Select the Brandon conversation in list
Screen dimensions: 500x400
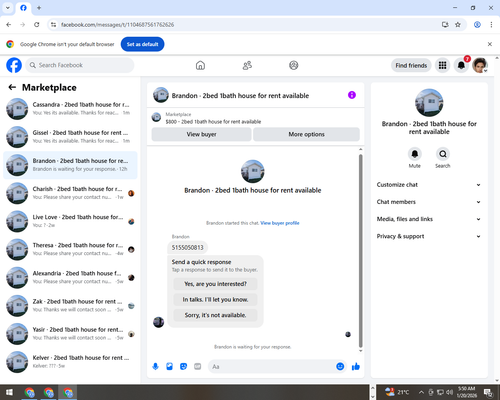pos(70,165)
